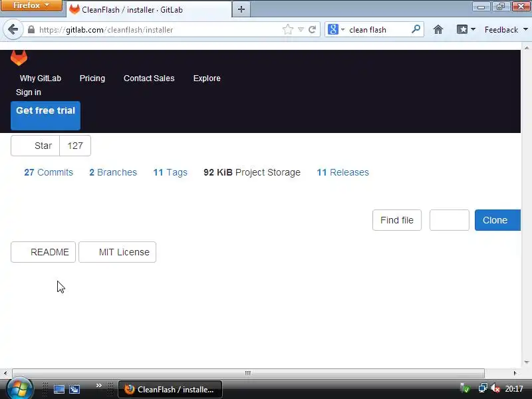
Task: Click the vertical scrollbar up arrow
Action: pyautogui.click(x=527, y=48)
